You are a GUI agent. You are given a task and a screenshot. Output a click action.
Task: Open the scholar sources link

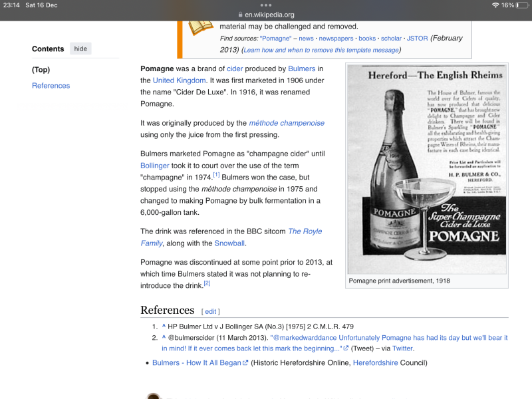click(x=391, y=39)
